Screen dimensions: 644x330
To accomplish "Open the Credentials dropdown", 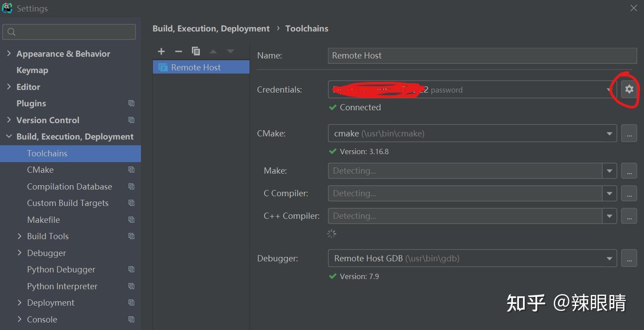I will [610, 89].
